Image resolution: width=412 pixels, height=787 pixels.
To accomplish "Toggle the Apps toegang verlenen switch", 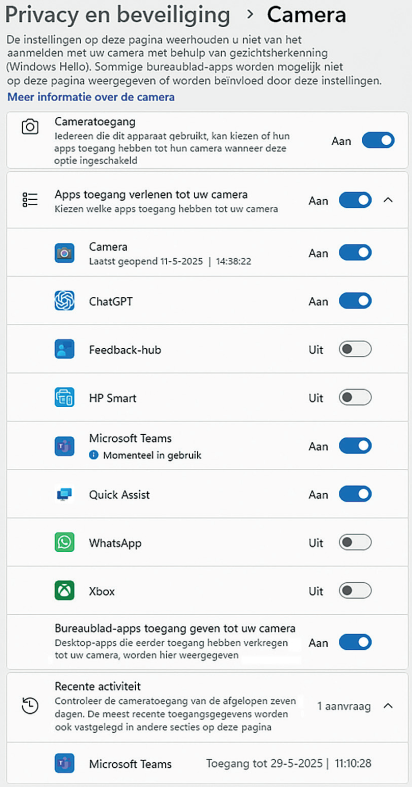I will (355, 200).
